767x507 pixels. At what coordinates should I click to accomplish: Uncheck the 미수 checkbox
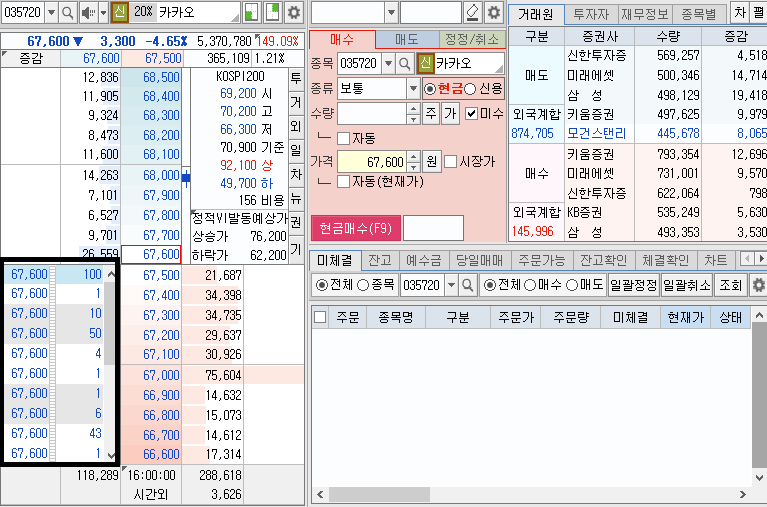(x=471, y=114)
